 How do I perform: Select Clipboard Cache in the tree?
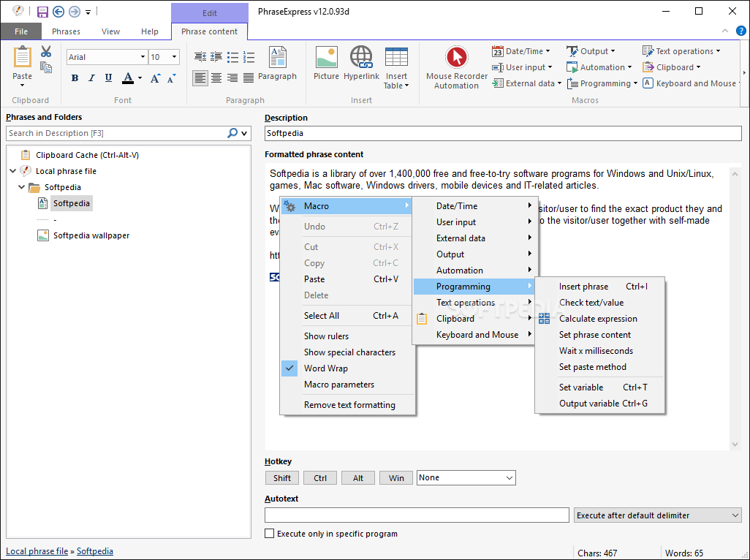87,155
